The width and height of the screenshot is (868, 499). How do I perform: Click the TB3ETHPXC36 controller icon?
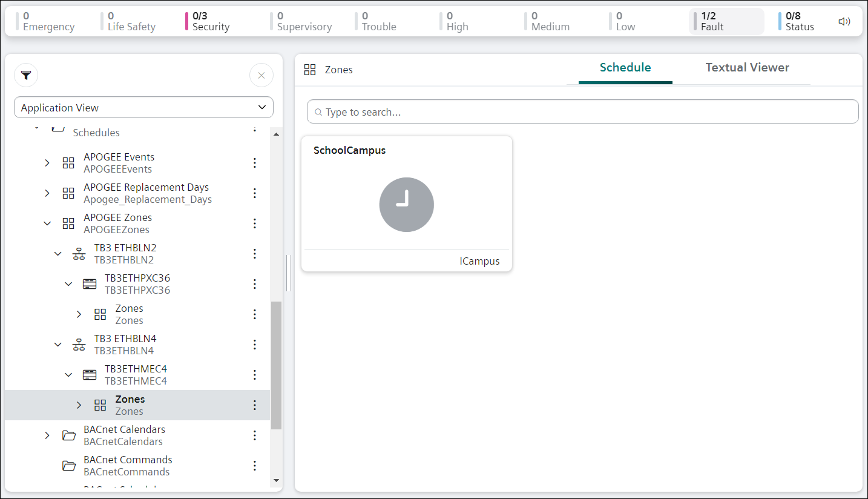[x=90, y=284]
